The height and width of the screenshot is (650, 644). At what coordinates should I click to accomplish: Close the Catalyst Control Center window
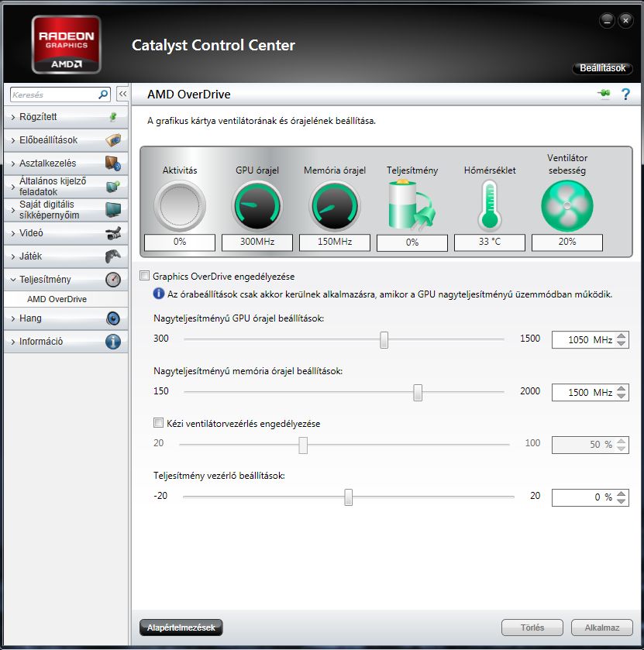click(x=625, y=20)
